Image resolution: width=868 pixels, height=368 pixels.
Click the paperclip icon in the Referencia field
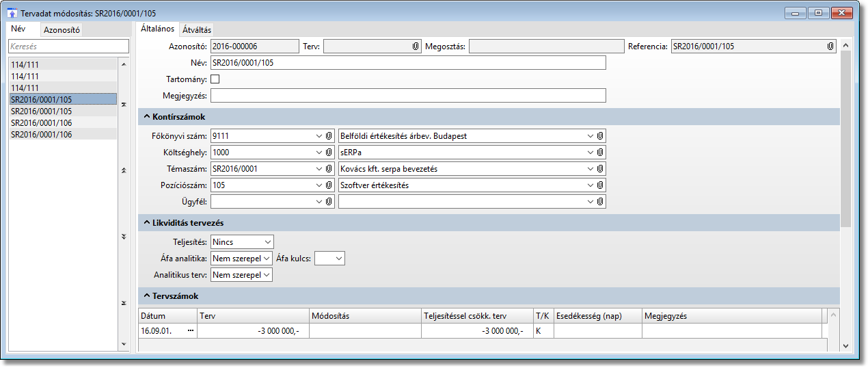(830, 47)
